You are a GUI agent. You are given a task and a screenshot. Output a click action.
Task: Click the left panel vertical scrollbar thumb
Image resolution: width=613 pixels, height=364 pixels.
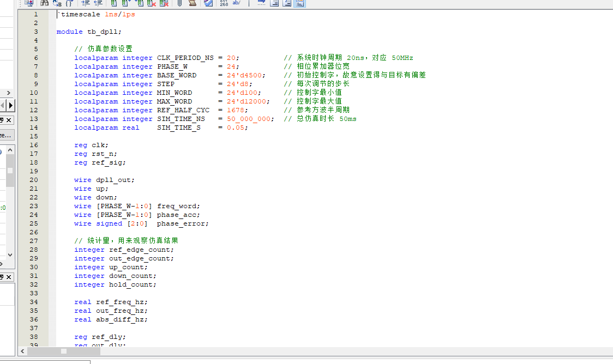[x=10, y=171]
